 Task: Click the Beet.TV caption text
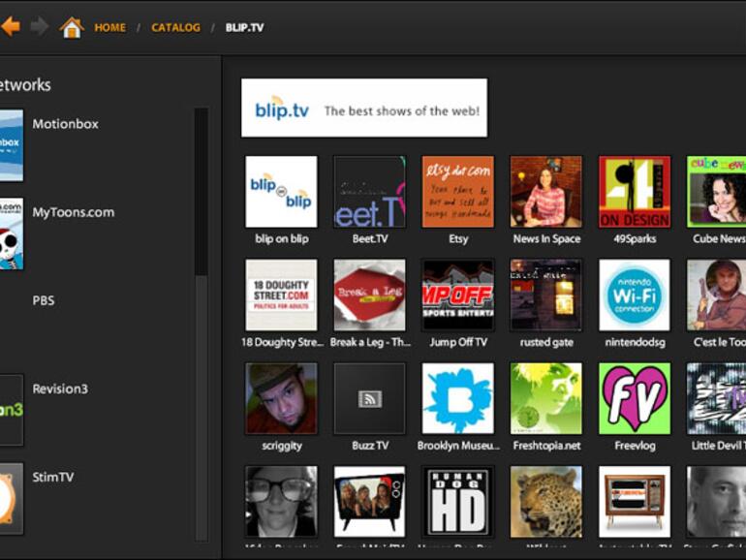(x=370, y=239)
